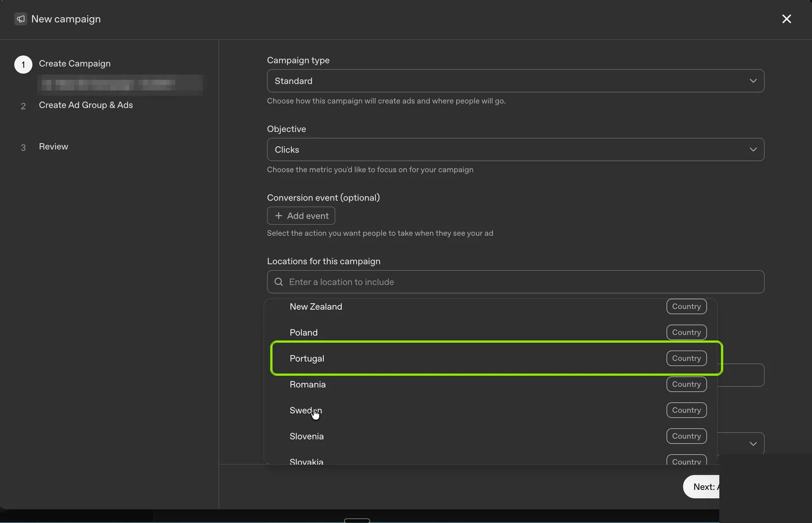Click the Add event button

click(301, 216)
